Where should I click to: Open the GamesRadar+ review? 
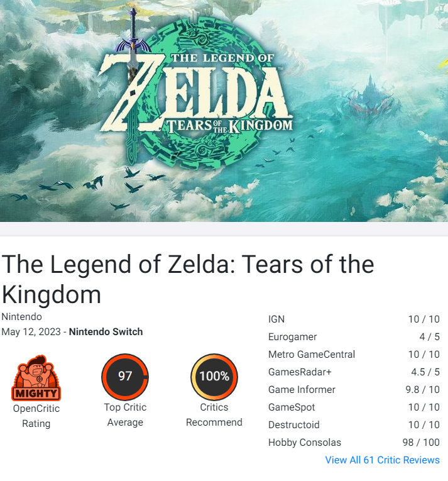pyautogui.click(x=354, y=372)
